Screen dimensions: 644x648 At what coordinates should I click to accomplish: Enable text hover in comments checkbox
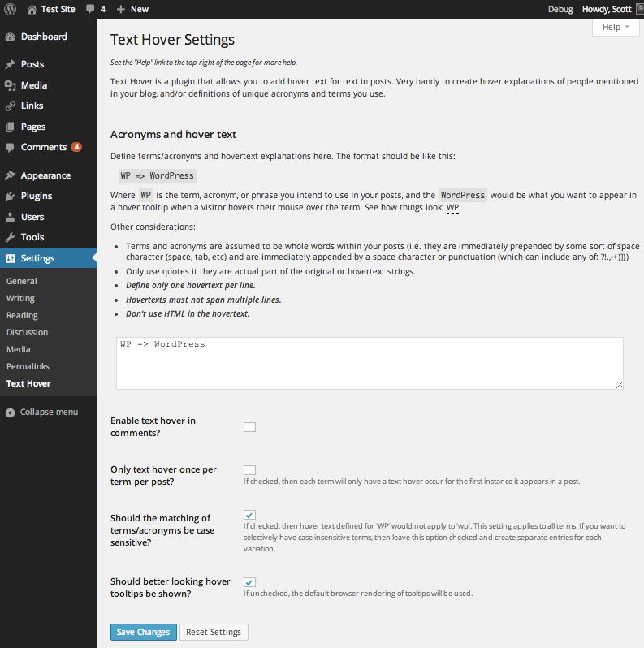(249, 427)
